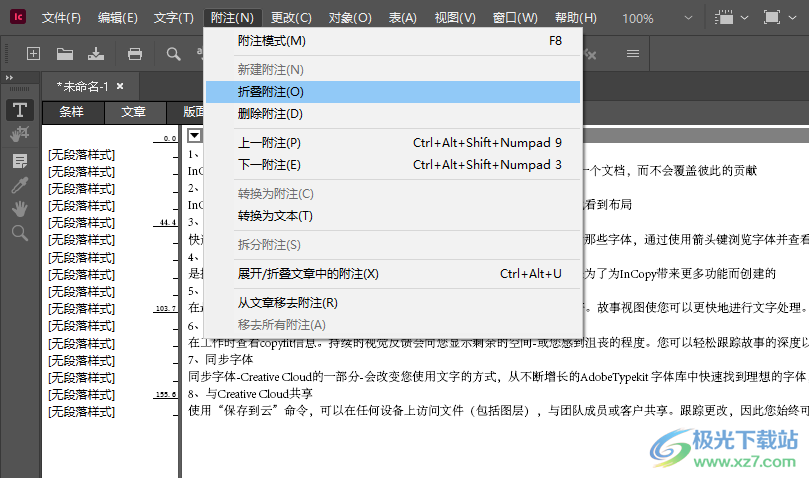Click the InCopy application logo icon
Viewport: 809px width, 478px height.
(x=18, y=17)
